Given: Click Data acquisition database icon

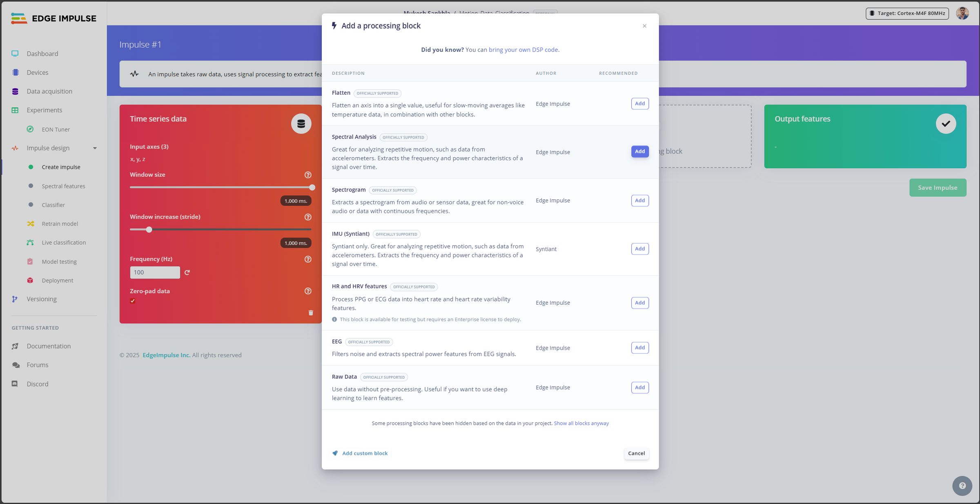Looking at the screenshot, I should [15, 91].
